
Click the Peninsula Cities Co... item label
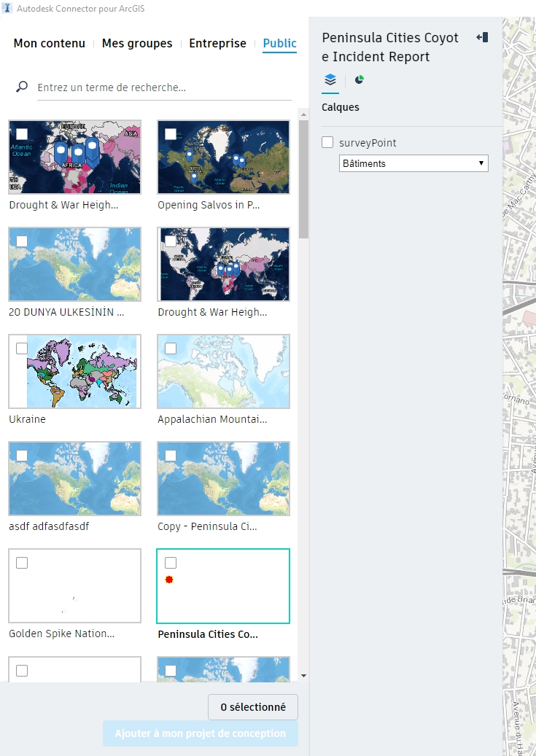pyautogui.click(x=208, y=634)
